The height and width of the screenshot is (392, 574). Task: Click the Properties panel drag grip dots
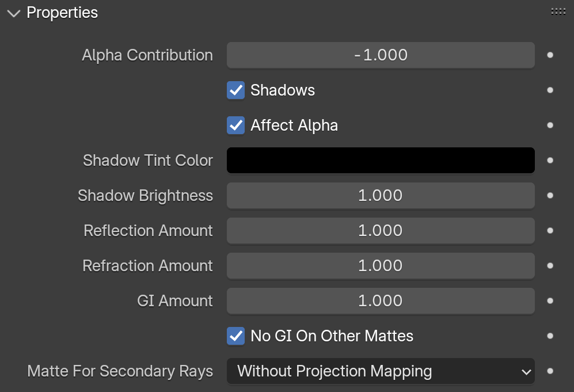tap(558, 12)
